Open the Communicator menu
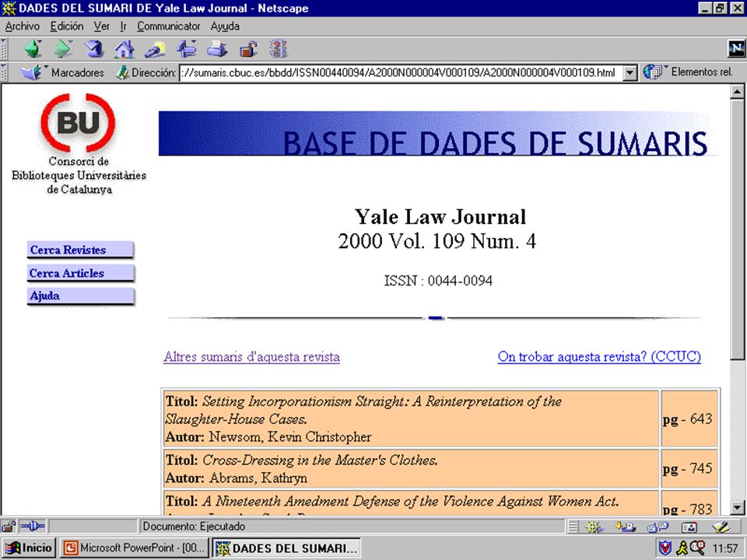This screenshot has width=747, height=560. click(169, 26)
